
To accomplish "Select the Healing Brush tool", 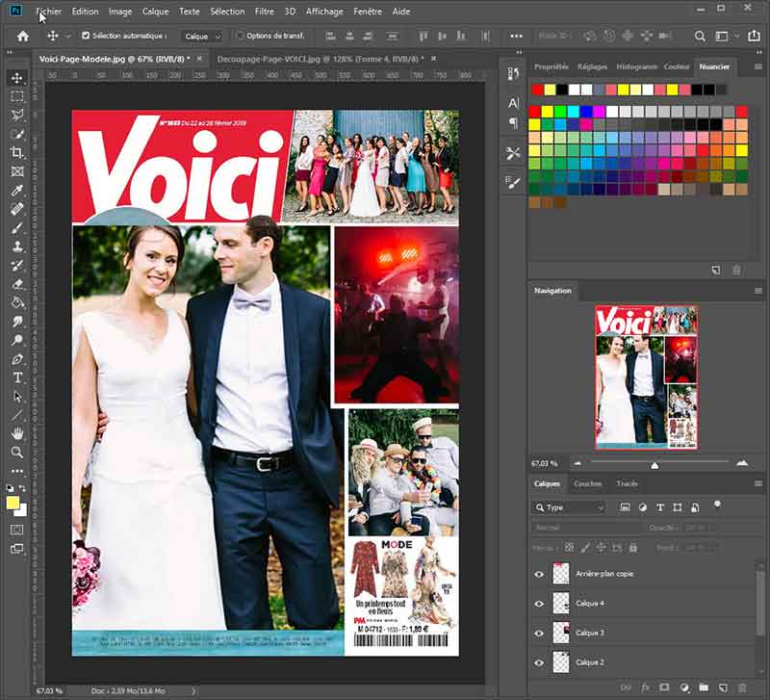I will 17,209.
